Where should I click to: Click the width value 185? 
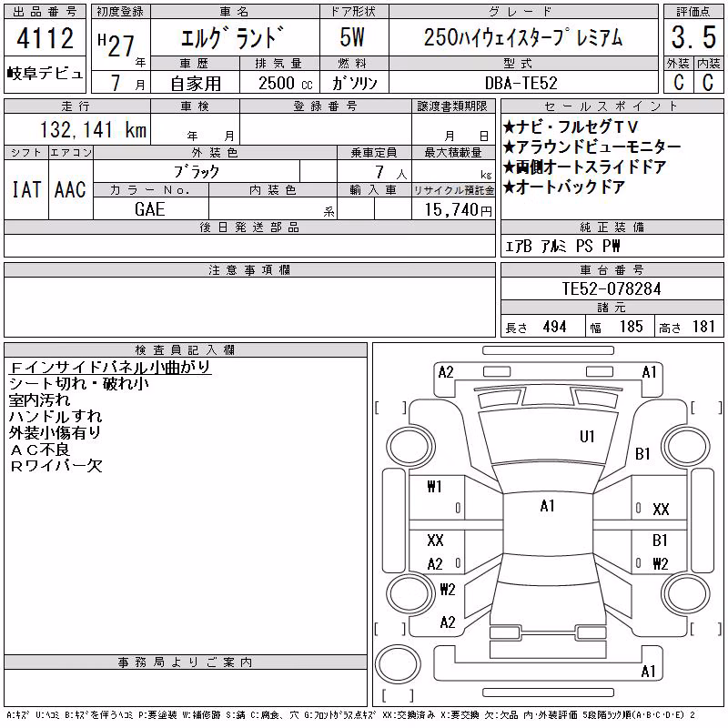click(x=631, y=327)
